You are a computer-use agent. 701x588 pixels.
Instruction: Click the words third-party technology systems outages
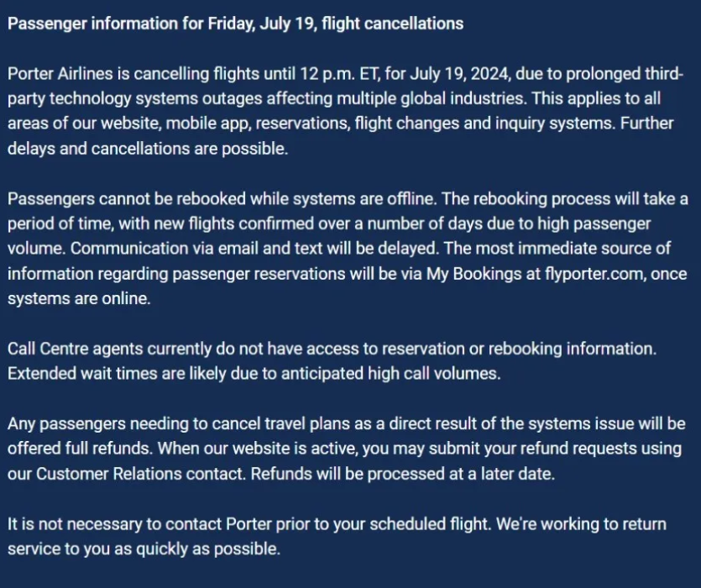point(345,86)
